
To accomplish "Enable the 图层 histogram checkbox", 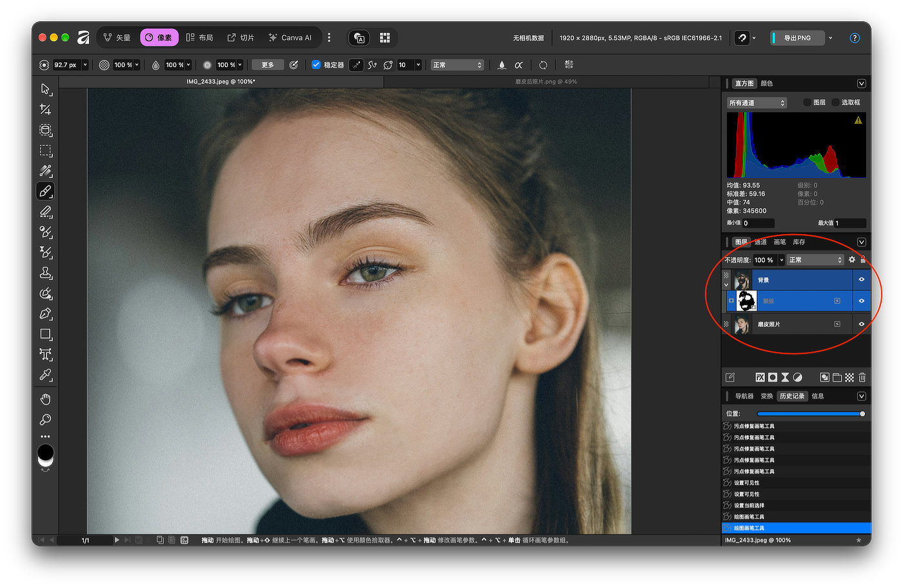I will (x=807, y=103).
